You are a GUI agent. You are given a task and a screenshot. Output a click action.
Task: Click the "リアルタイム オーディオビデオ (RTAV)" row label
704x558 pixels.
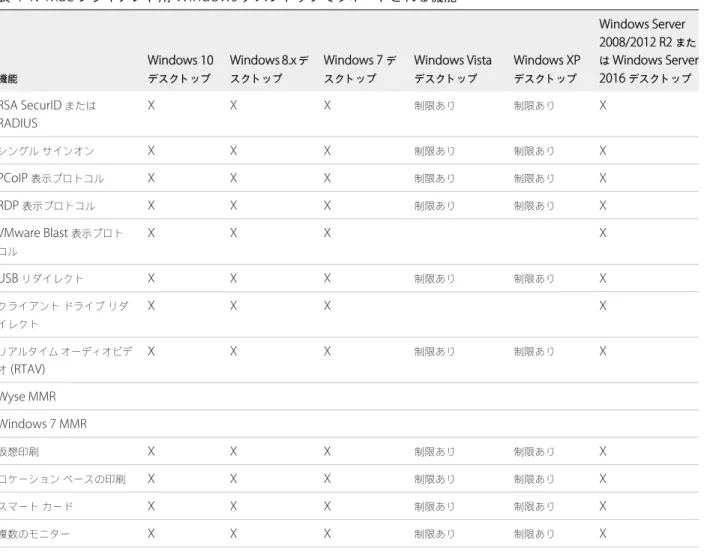(66, 360)
